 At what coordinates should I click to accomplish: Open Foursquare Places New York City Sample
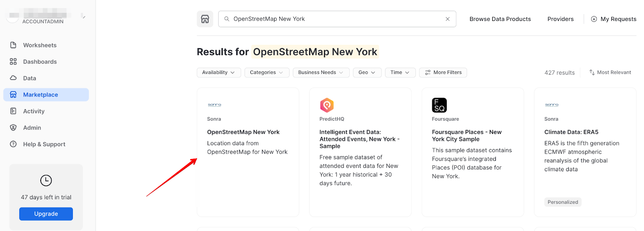[x=466, y=135]
